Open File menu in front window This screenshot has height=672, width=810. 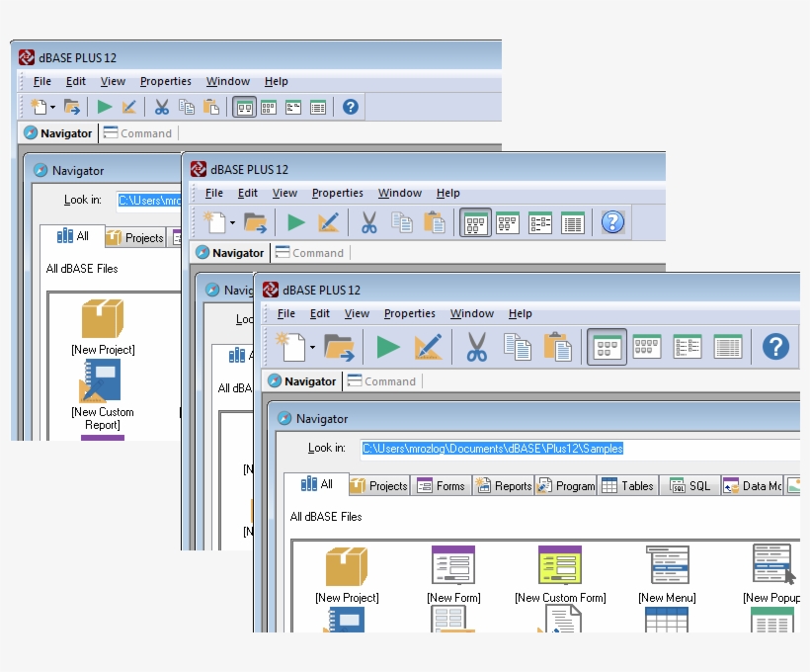pos(286,313)
